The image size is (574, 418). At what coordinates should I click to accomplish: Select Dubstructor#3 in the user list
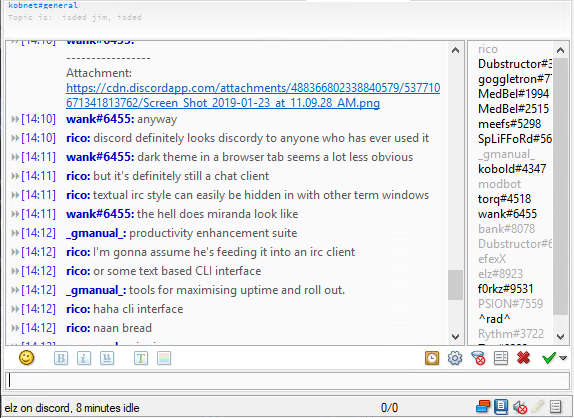[x=515, y=64]
